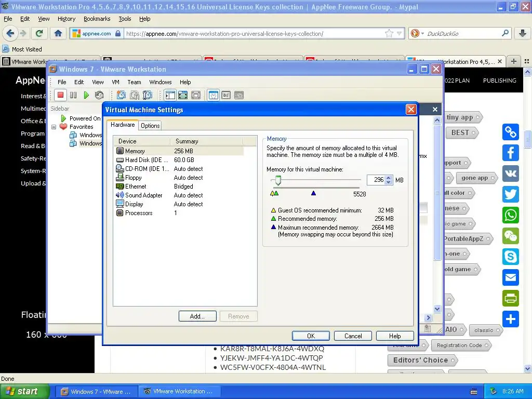This screenshot has height=399, width=532.
Task: Select Favorites in VMware sidebar
Action: tap(81, 127)
